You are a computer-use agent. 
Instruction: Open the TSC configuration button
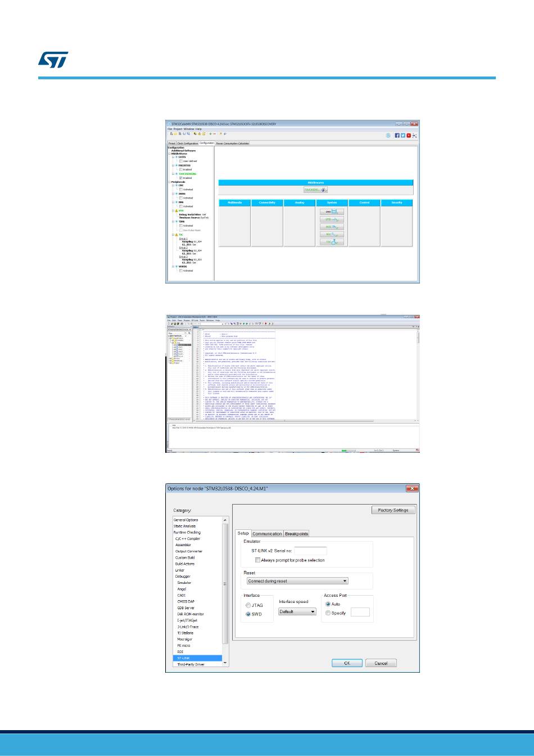[332, 242]
